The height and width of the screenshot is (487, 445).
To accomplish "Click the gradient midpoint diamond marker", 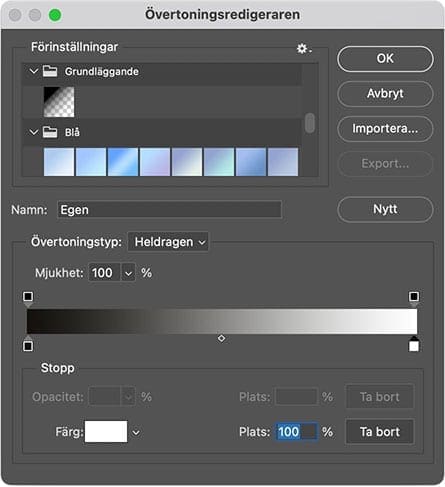I will 221,338.
